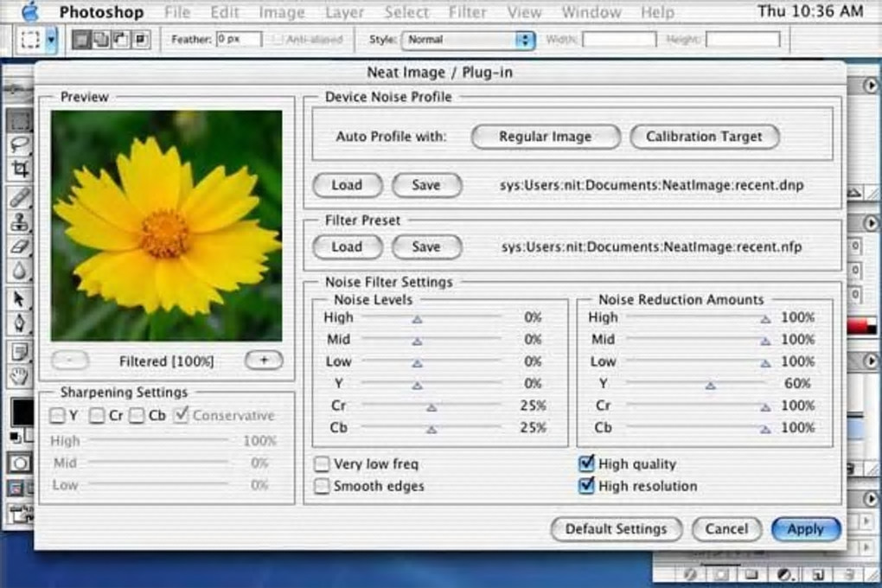Viewport: 882px width, 588px height.
Task: Select the Hand tool
Action: (19, 375)
